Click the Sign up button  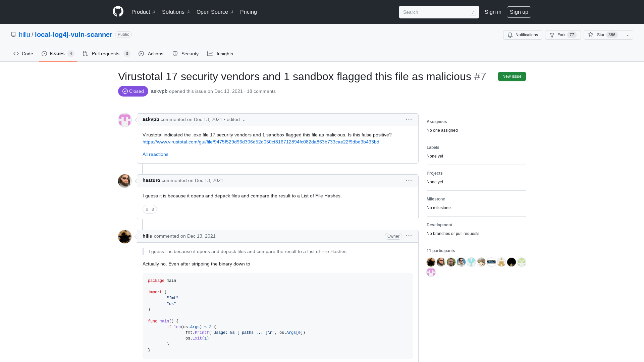click(x=519, y=12)
